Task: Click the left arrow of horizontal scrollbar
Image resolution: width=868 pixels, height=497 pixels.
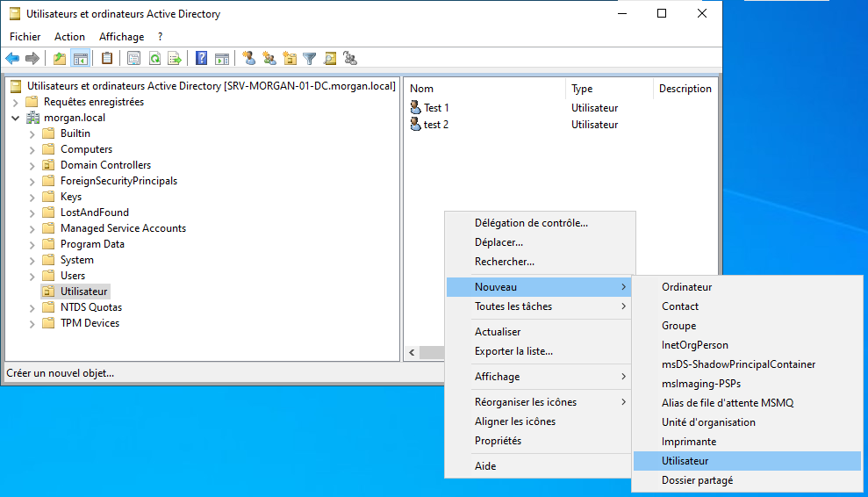Action: pyautogui.click(x=412, y=352)
